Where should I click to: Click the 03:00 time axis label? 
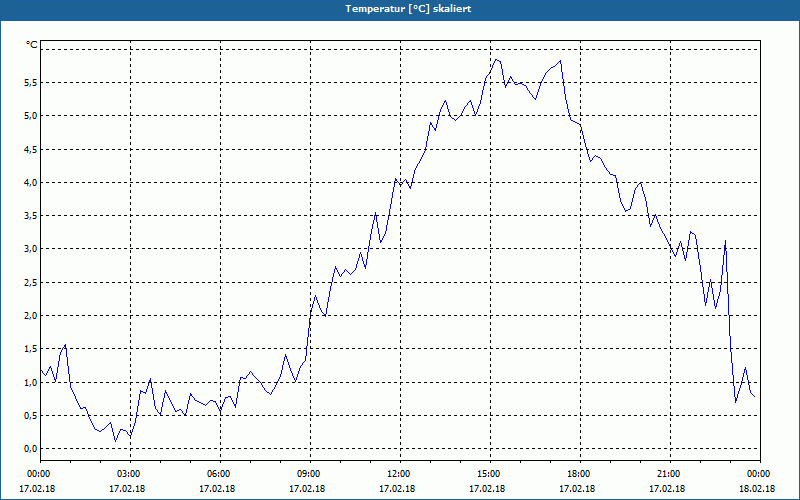(130, 474)
